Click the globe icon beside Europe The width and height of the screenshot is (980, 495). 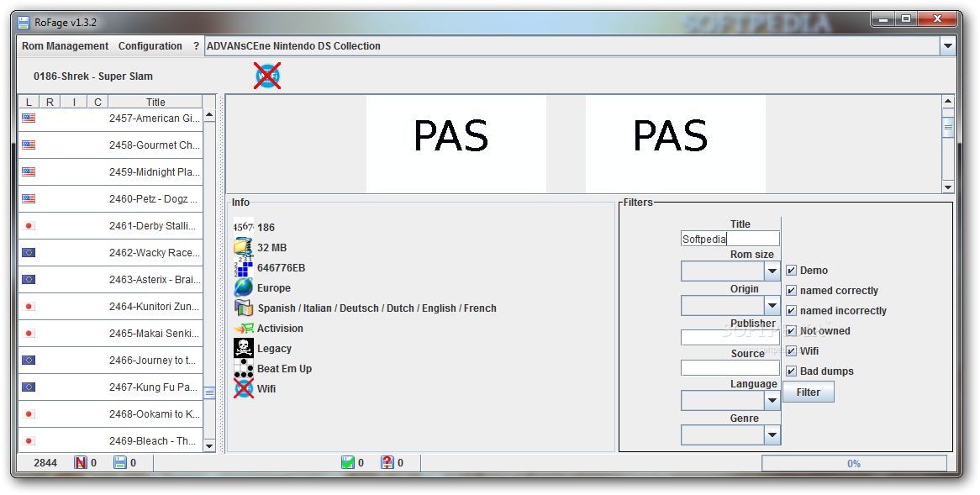pos(243,287)
